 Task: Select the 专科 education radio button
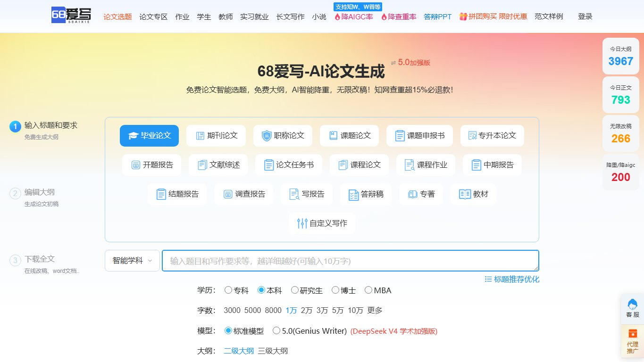(228, 290)
